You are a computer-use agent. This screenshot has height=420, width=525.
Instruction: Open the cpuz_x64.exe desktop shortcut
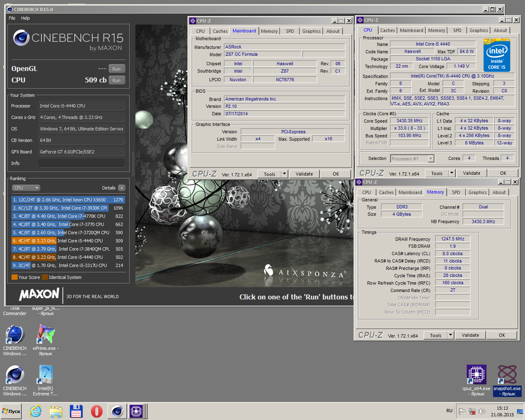pos(476,380)
